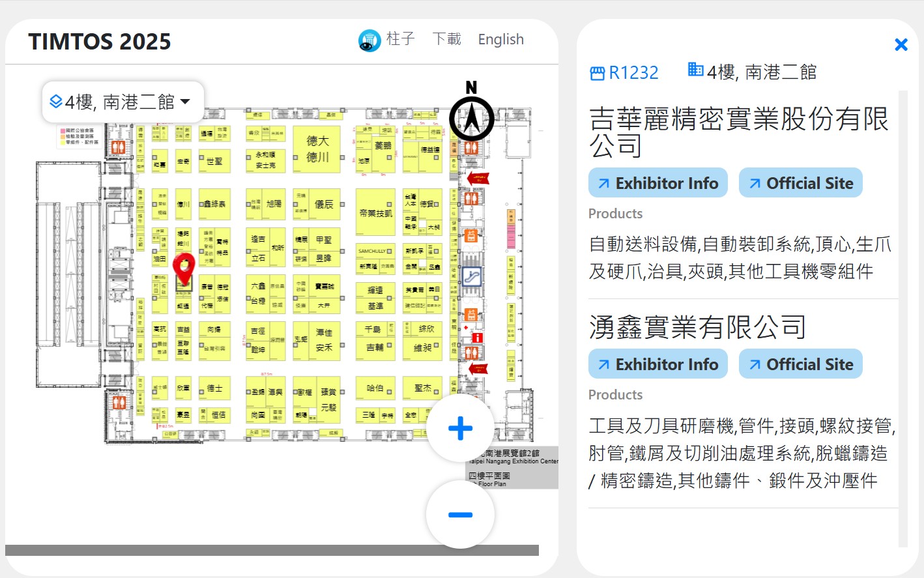Select the 恒信 booth
The width and height of the screenshot is (924, 578).
click(218, 414)
